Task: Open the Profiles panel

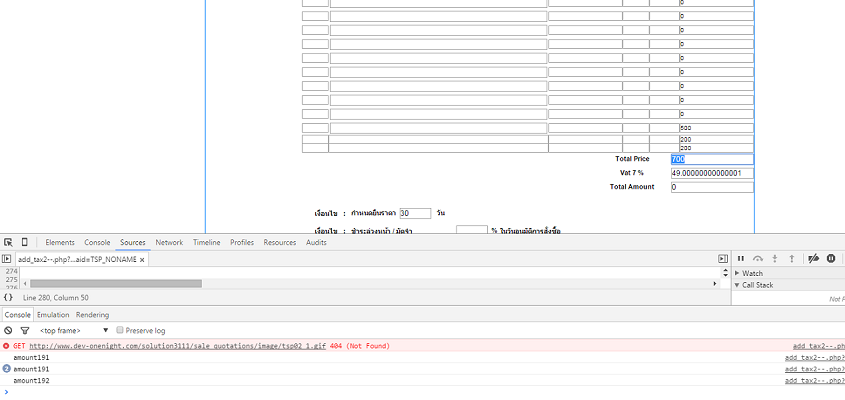Action: pyautogui.click(x=242, y=243)
